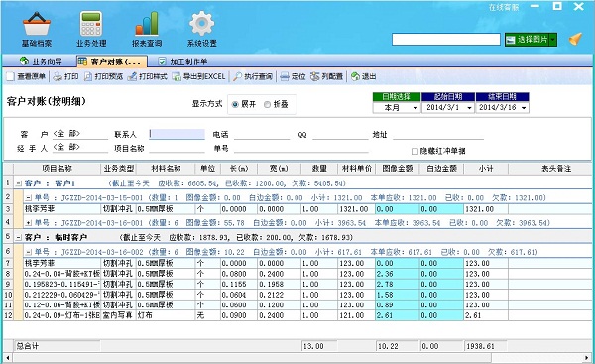Click the 白边金额 column header

click(x=441, y=169)
